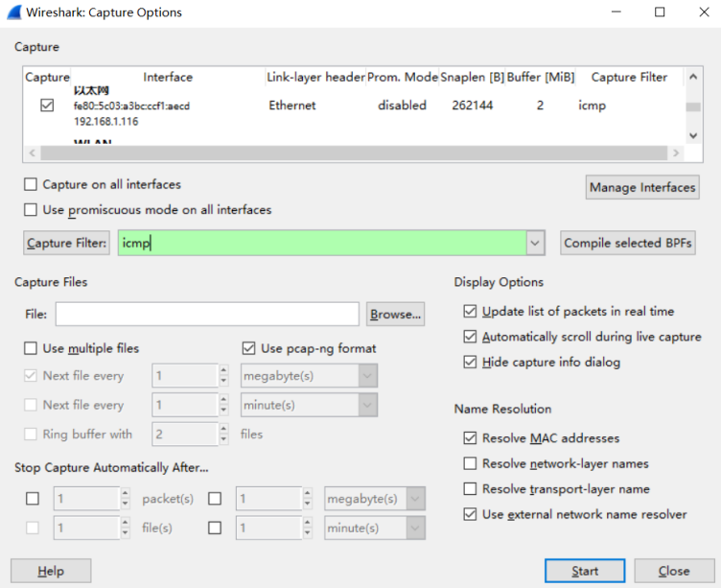The height and width of the screenshot is (588, 721).
Task: Click the icmp capture filter input field
Action: coord(322,243)
